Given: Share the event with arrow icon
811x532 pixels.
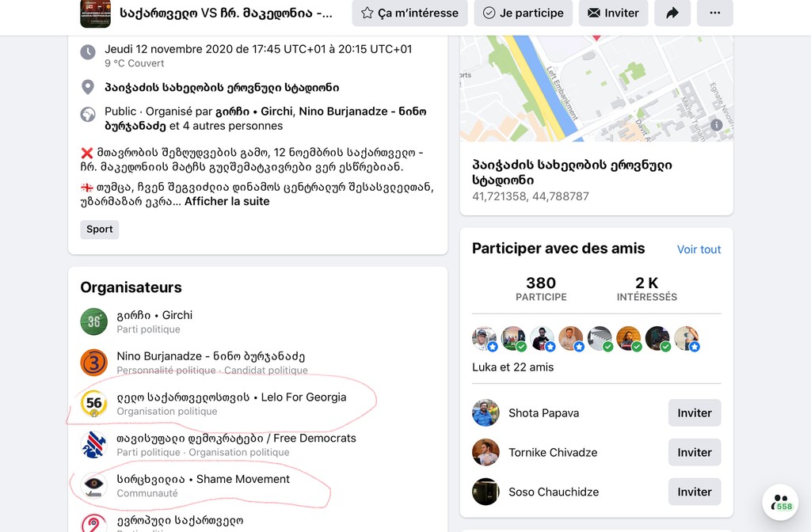Looking at the screenshot, I should point(672,13).
